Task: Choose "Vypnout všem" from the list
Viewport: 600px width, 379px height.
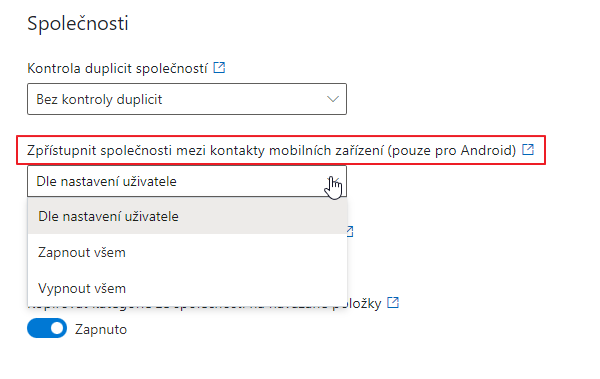Action: point(187,288)
